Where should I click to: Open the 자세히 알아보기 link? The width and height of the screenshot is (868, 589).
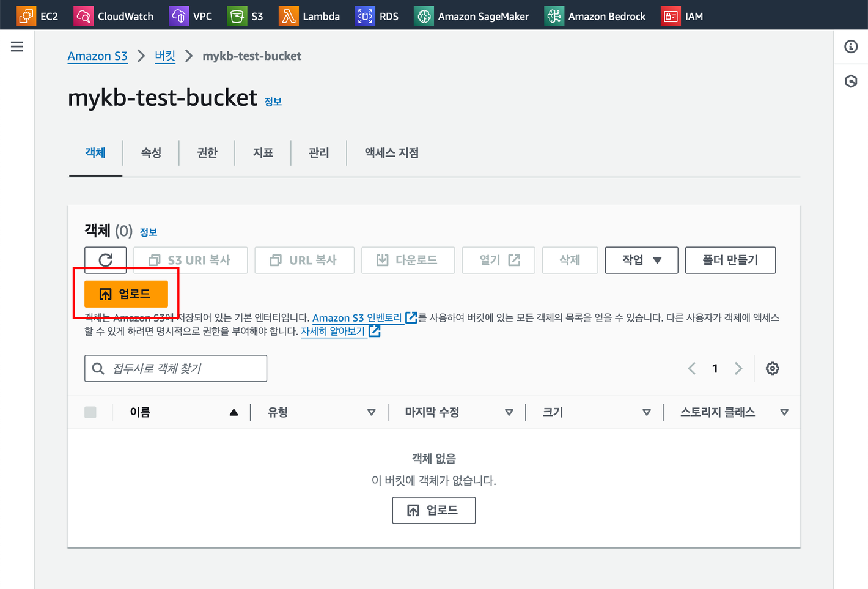point(340,331)
